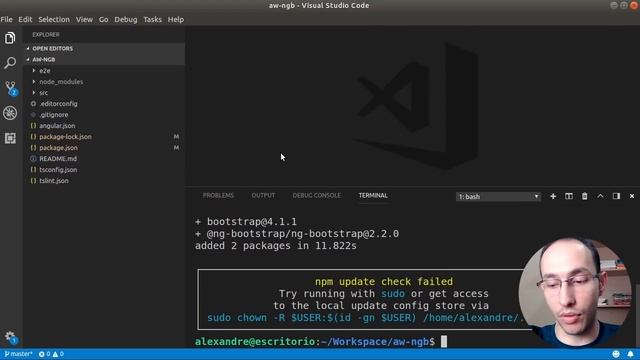The image size is (640, 360).
Task: Expand the e2e folder
Action: coord(104,71)
